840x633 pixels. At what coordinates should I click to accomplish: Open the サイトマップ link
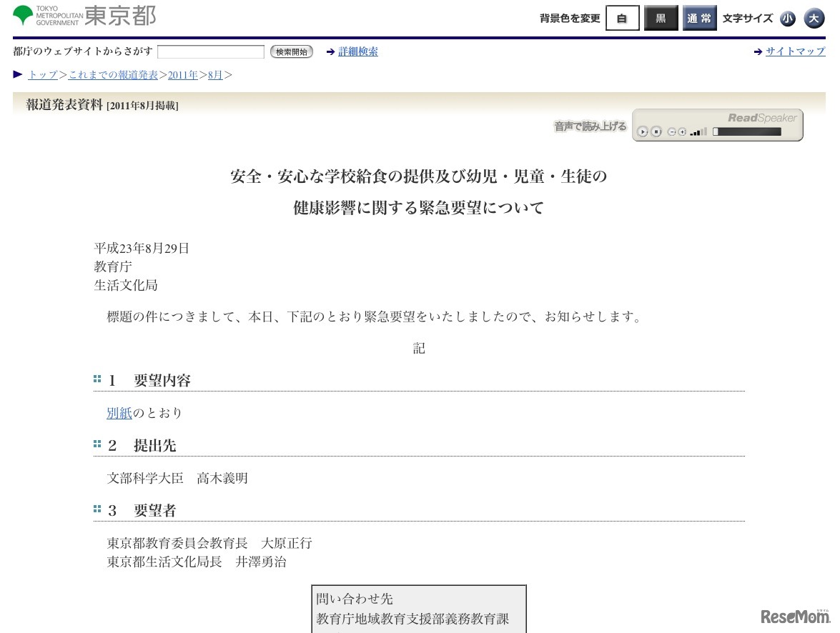click(795, 51)
